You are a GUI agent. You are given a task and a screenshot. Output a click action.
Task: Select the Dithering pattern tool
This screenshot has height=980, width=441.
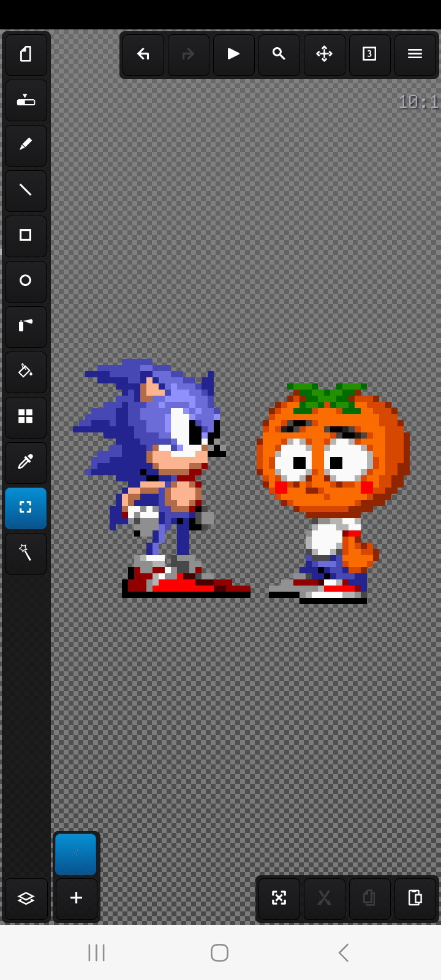pyautogui.click(x=26, y=417)
